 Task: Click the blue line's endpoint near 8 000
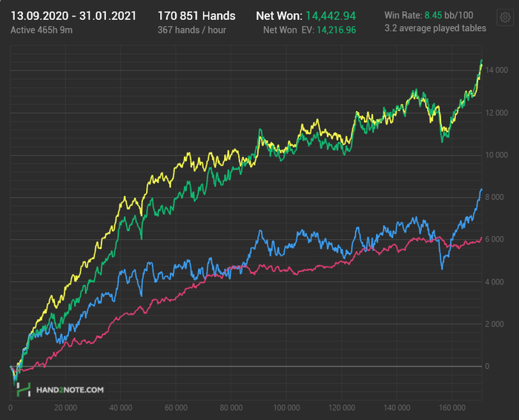pyautogui.click(x=482, y=190)
